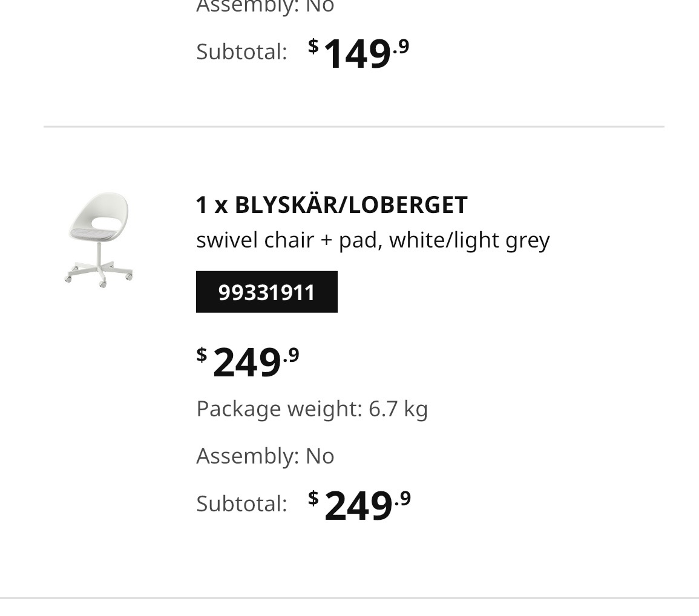Click the article number badge 99331911
The width and height of the screenshot is (699, 616).
(x=266, y=292)
